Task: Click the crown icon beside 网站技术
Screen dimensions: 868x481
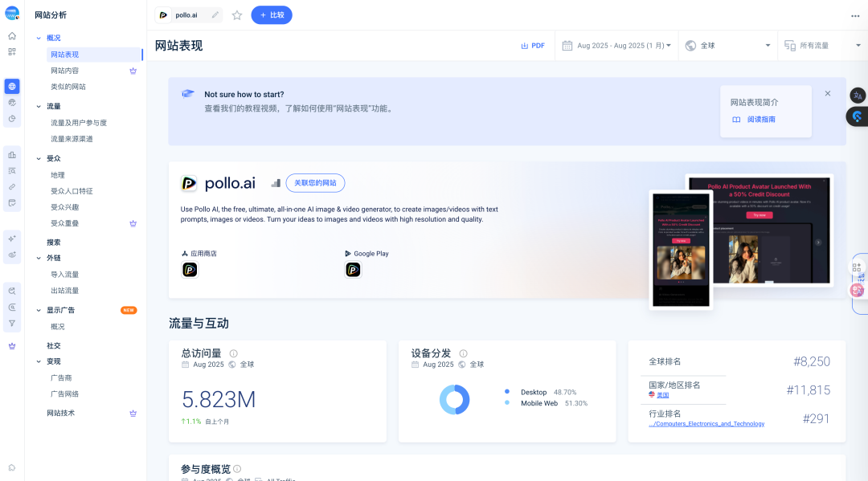Action: point(133,413)
